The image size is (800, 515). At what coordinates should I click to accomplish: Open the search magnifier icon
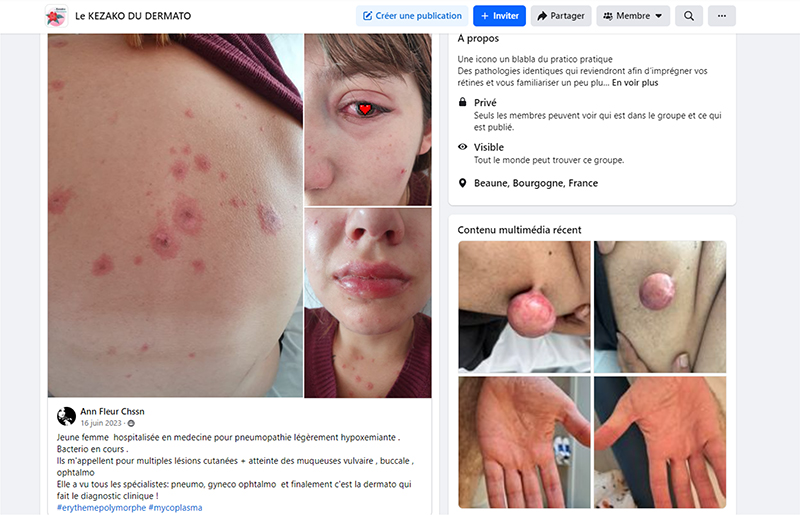click(689, 16)
